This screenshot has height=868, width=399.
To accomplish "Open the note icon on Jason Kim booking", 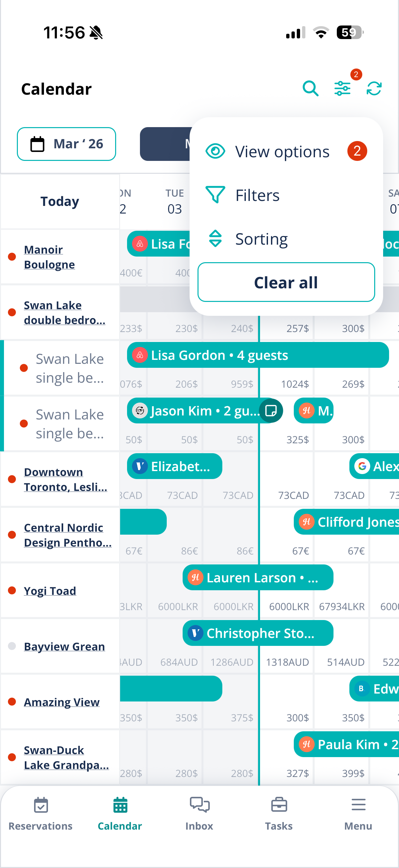I will coord(271,410).
